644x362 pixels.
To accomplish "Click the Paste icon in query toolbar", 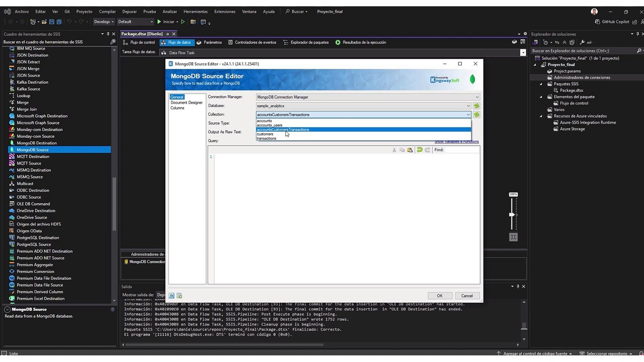I will click(410, 150).
